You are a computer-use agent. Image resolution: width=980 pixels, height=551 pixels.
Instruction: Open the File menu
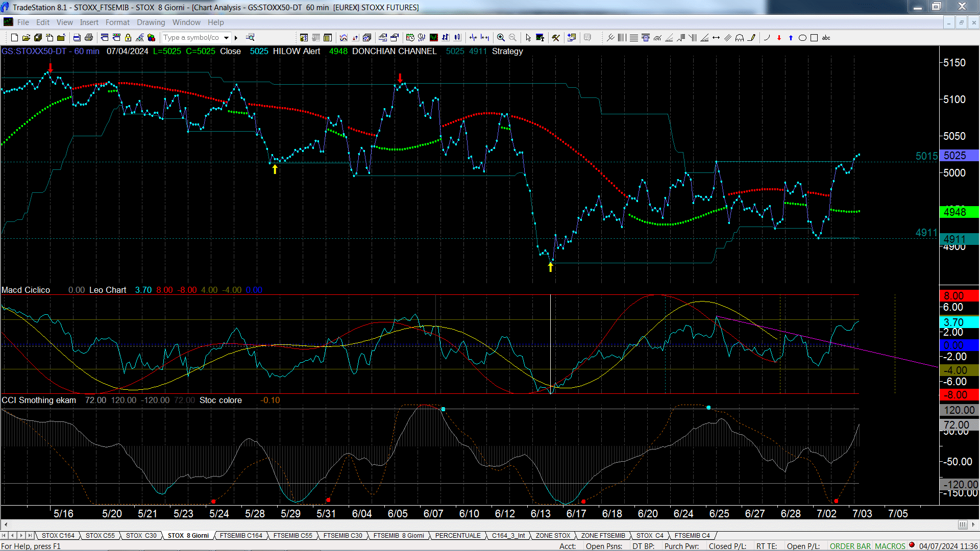23,22
